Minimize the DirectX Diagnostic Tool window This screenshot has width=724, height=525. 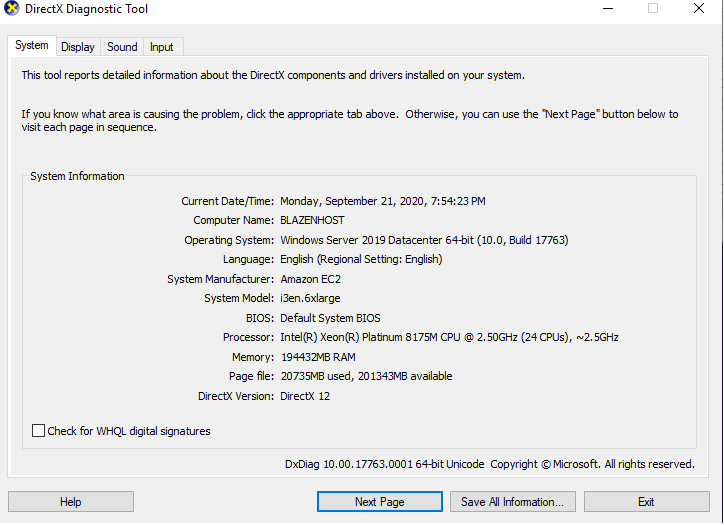click(x=608, y=8)
